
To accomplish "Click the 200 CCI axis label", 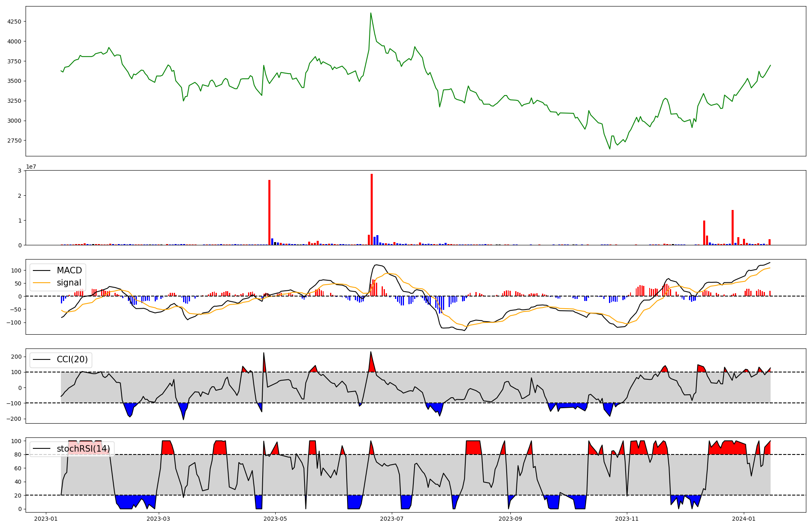I will click(x=17, y=357).
